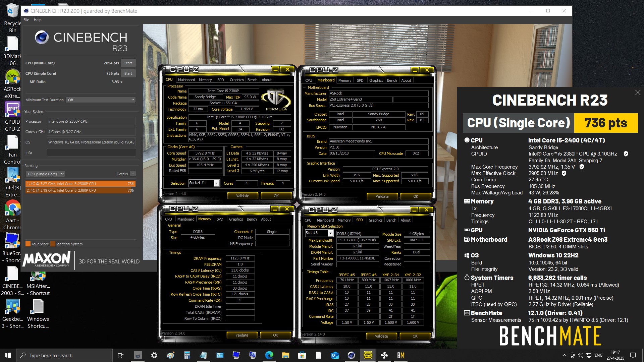Open BlueScreen shortcut on desktop
The image size is (644, 362).
click(12, 248)
